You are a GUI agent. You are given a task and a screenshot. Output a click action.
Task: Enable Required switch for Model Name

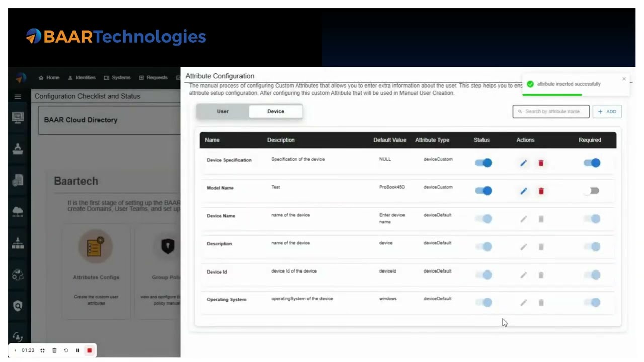click(x=592, y=191)
